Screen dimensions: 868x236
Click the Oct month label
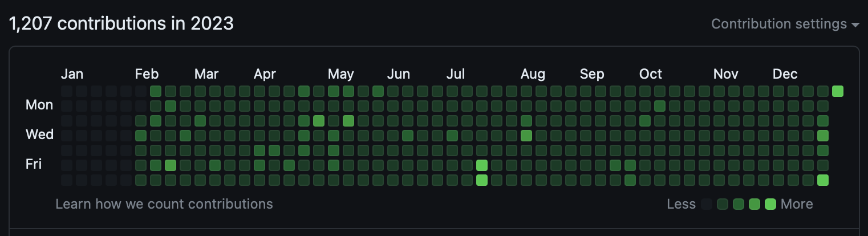click(x=651, y=74)
